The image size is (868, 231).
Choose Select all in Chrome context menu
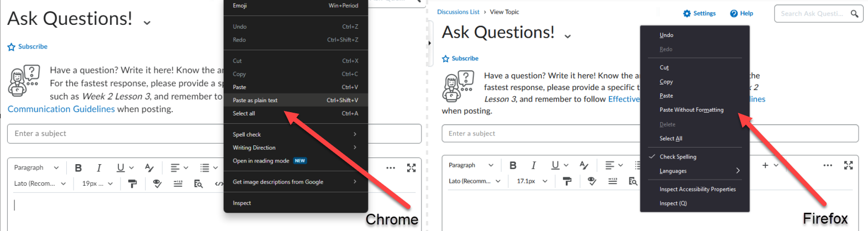point(296,113)
